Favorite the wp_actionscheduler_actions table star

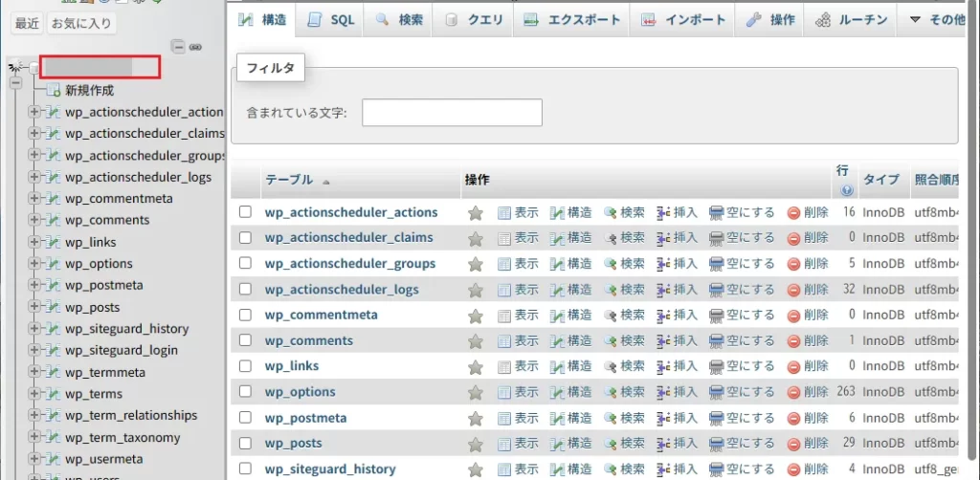[476, 213]
